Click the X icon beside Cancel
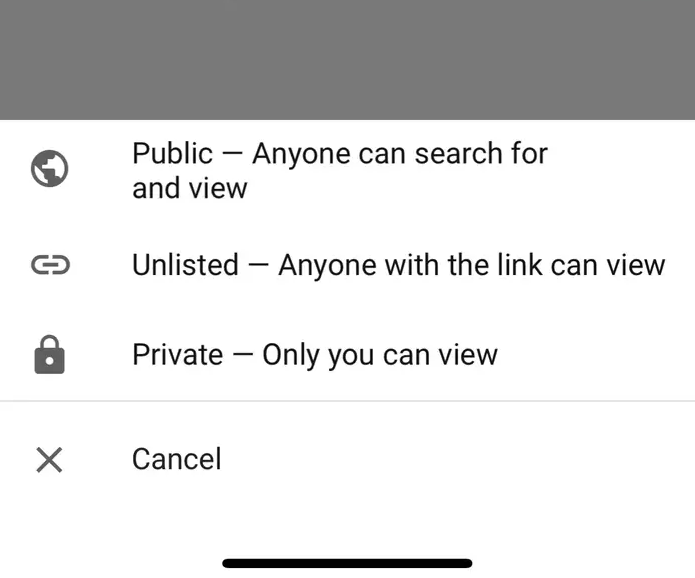Viewport: 695px width, 578px height. [x=49, y=460]
